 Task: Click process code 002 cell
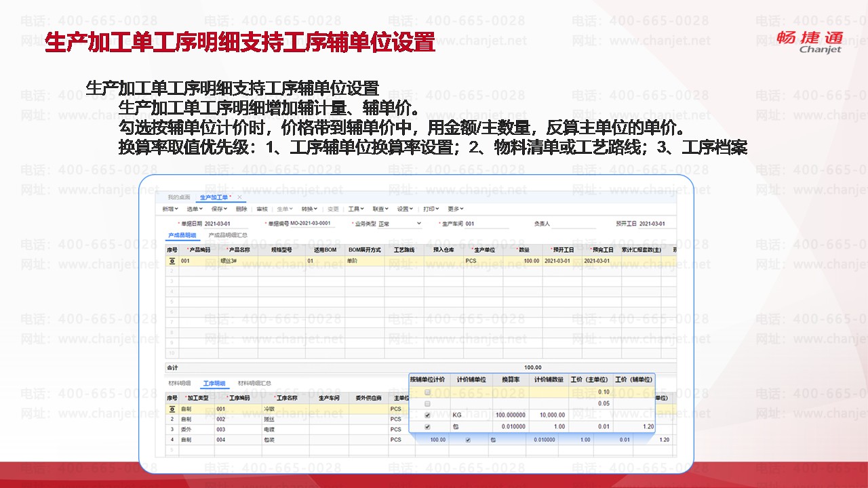237,419
